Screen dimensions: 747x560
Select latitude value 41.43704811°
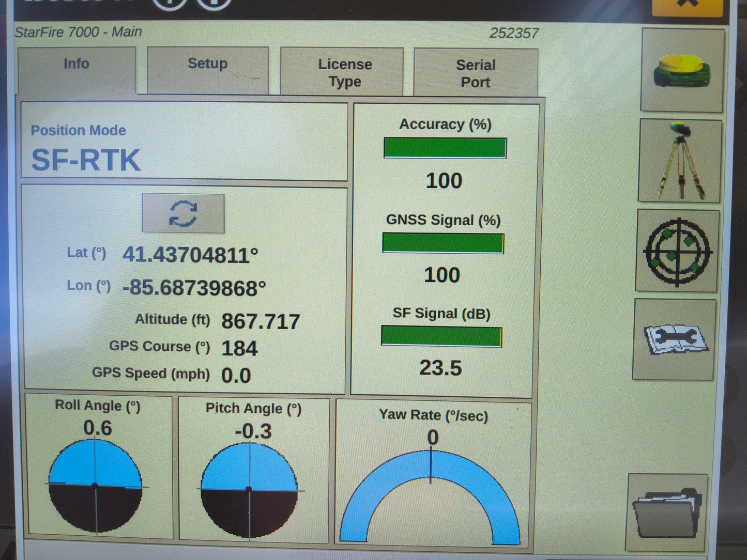190,255
